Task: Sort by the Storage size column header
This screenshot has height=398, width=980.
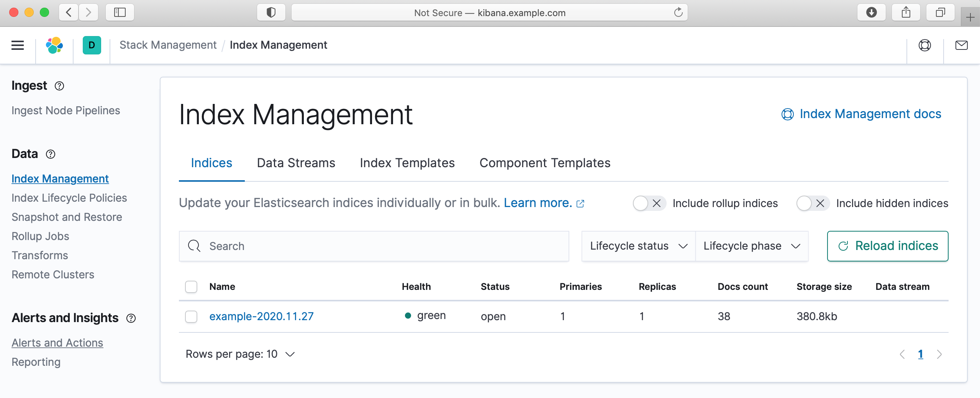Action: pos(824,287)
